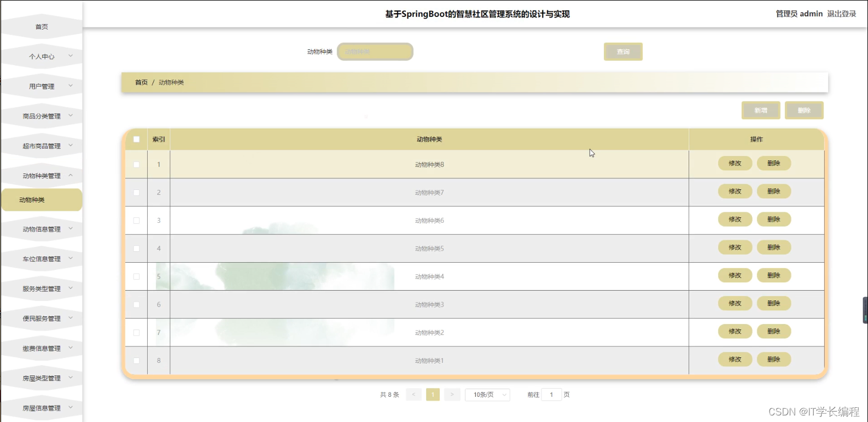The image size is (868, 422).
Task: Click 删除 for row 动物种类8
Action: click(774, 163)
